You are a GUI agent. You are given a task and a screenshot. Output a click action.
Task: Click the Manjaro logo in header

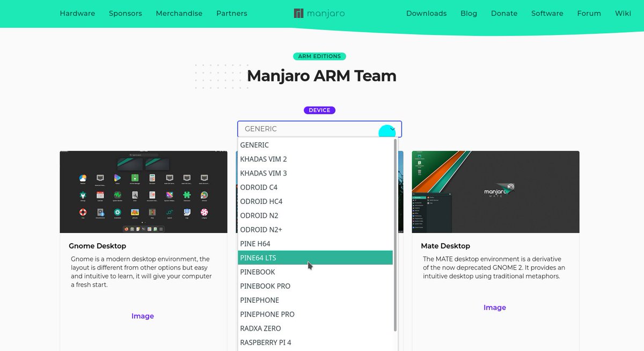click(x=319, y=13)
